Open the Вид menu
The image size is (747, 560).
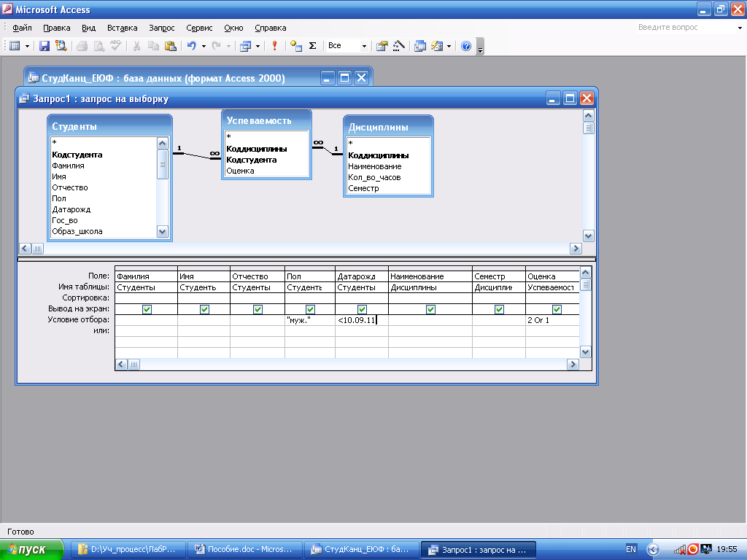point(88,28)
